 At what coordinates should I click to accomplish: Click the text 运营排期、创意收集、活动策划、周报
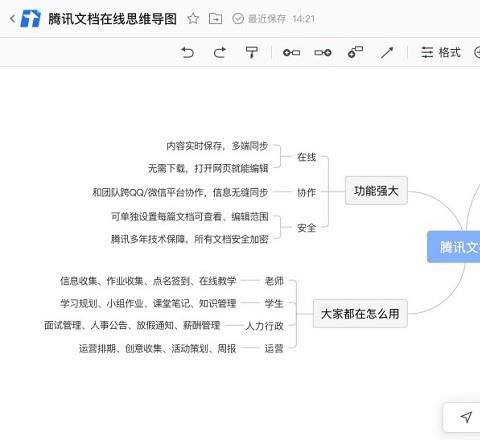[x=157, y=349]
